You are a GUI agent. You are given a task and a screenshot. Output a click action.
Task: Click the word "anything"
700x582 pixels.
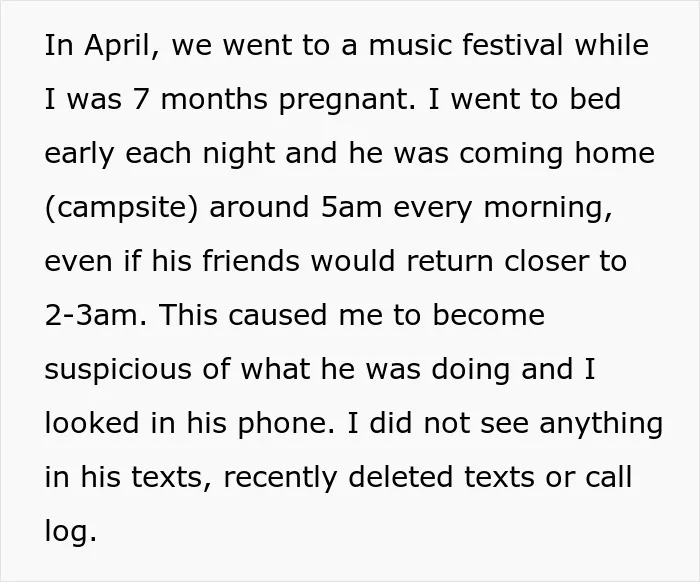(x=601, y=424)
